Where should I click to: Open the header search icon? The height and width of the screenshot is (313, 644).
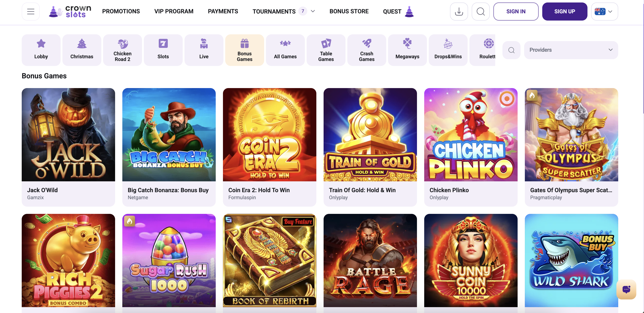480,12
